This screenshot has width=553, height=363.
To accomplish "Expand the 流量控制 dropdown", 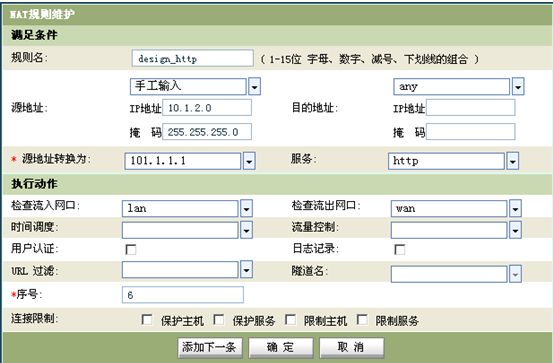I will [x=456, y=230].
